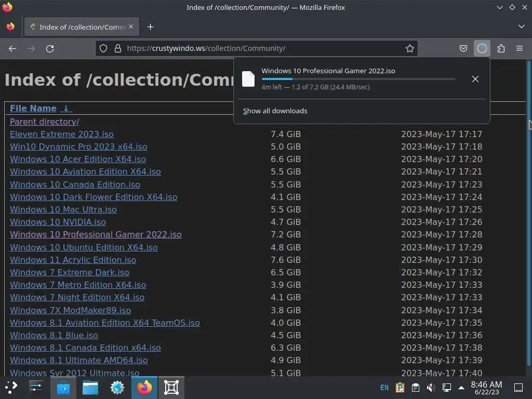
Task: Download Eleven Extreme 2023.iso
Action: [x=62, y=134]
